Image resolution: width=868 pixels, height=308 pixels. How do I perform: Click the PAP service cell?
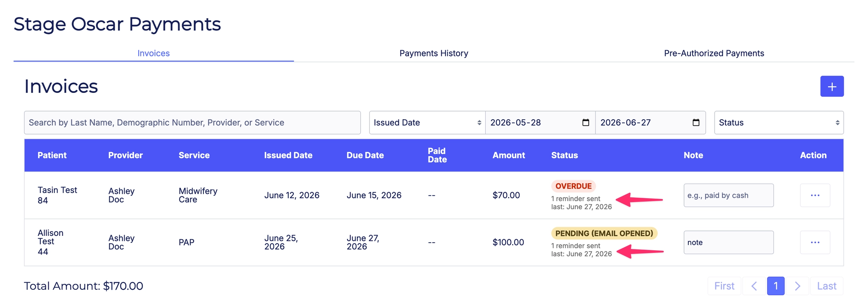click(186, 243)
